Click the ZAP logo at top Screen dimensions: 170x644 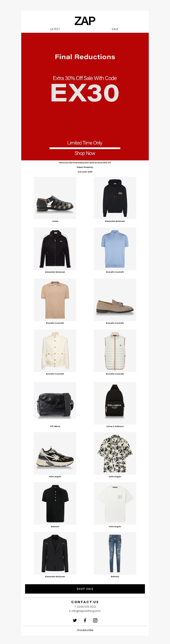click(x=85, y=21)
